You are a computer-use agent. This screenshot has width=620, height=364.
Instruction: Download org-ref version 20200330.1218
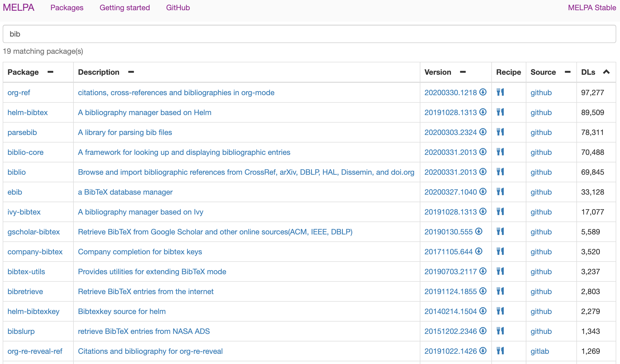455,92
